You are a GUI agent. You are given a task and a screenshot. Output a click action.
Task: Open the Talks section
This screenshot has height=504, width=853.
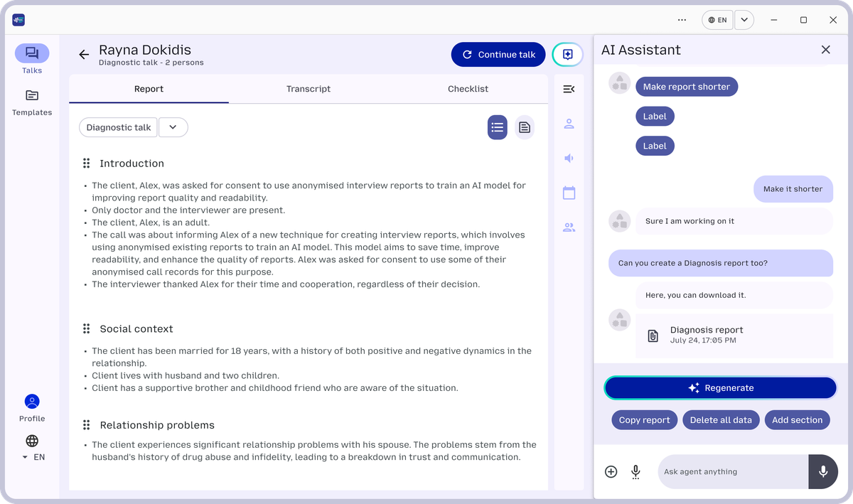31,54
